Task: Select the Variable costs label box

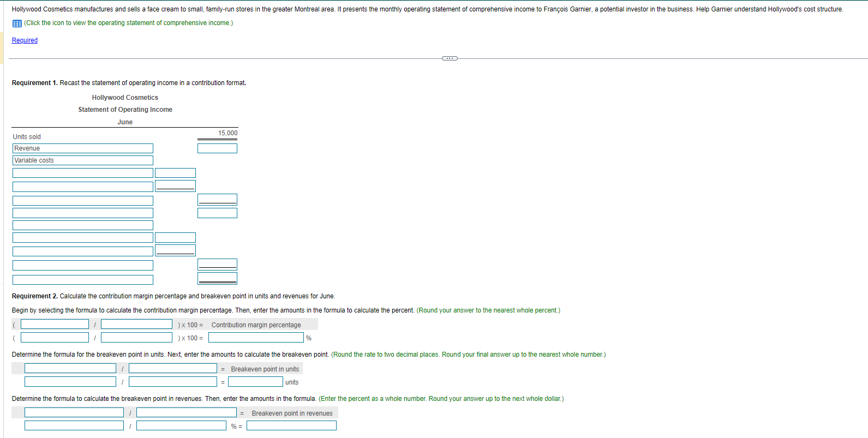Action: tap(83, 160)
